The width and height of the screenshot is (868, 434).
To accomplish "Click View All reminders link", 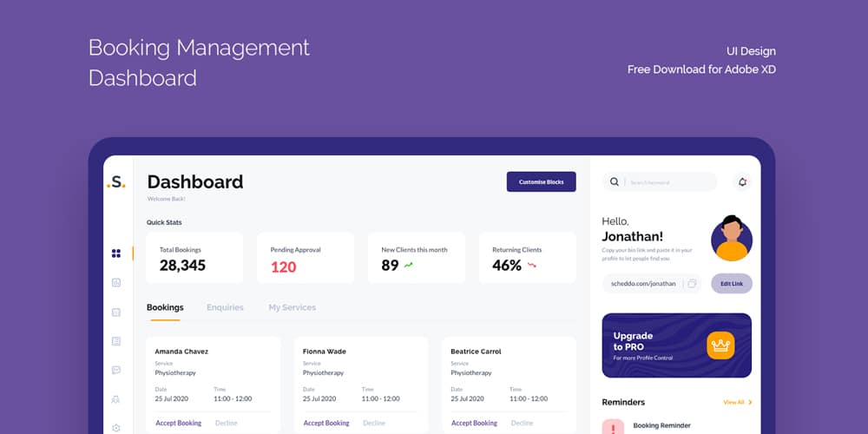I will tap(737, 403).
